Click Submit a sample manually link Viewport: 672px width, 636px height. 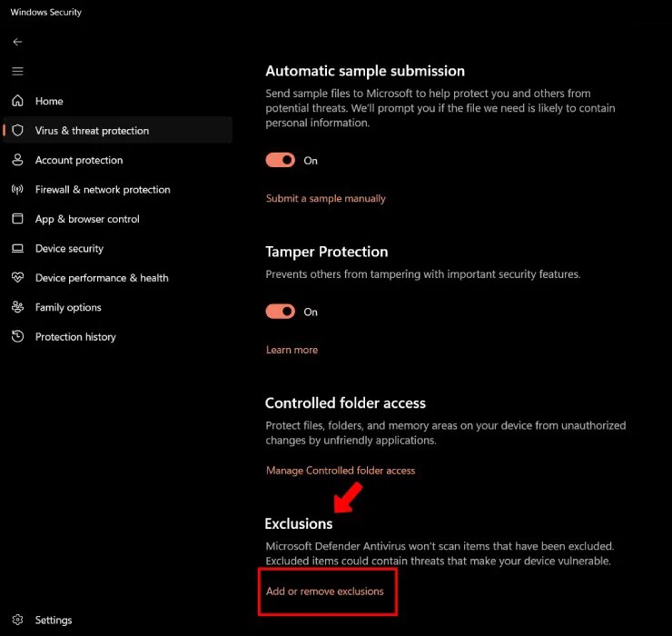click(x=325, y=198)
